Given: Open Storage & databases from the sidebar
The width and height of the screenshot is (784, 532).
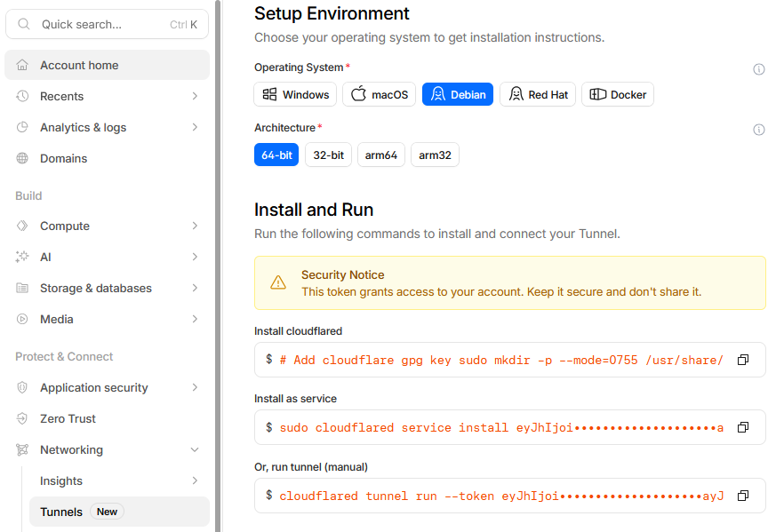Looking at the screenshot, I should click(x=95, y=288).
